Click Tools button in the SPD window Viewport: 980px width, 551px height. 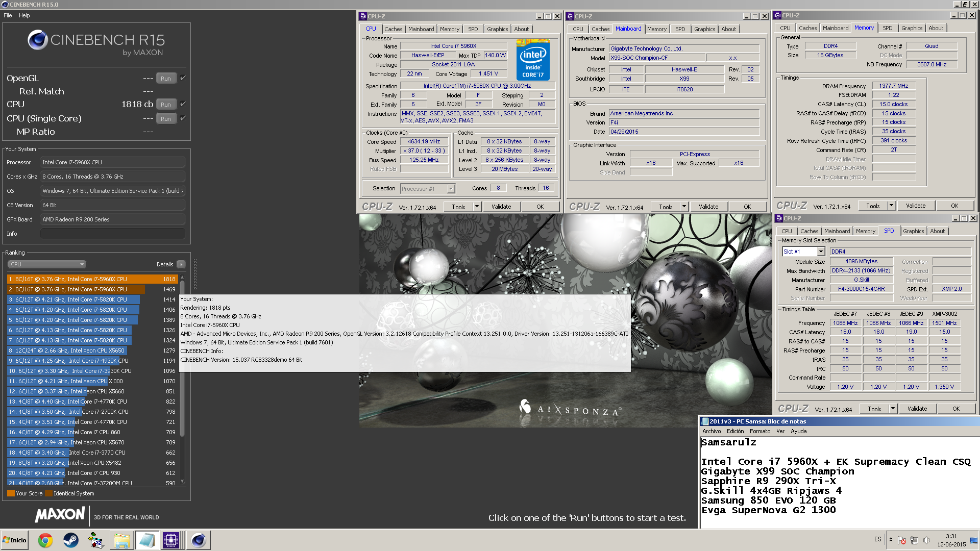874,409
